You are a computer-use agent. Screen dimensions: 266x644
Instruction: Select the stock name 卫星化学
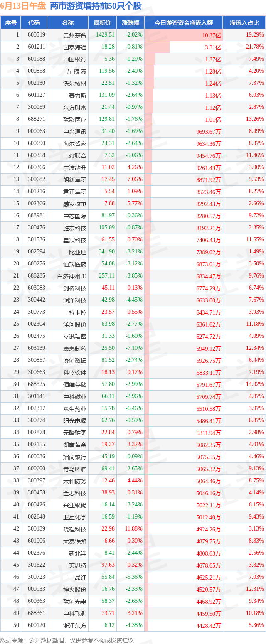(75, 517)
